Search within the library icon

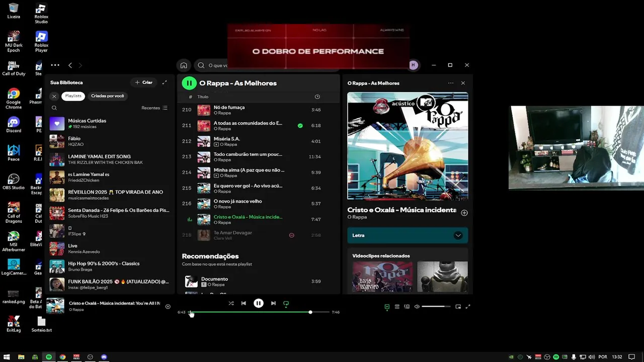pos(54,108)
